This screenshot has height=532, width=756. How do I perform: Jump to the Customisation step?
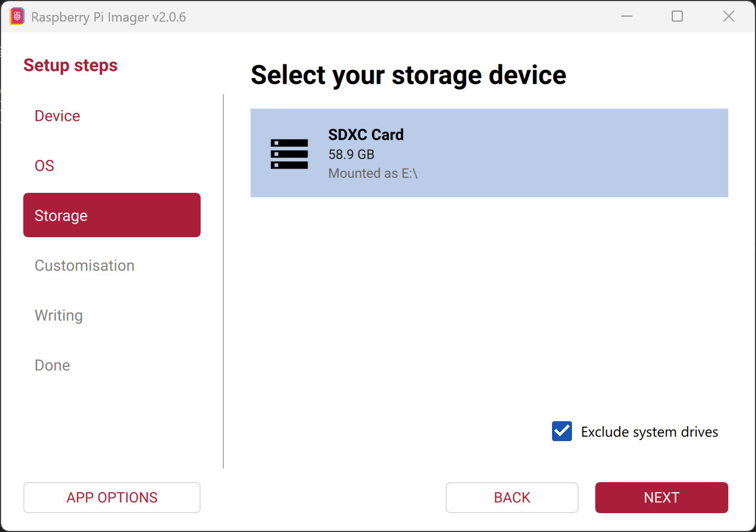click(84, 265)
